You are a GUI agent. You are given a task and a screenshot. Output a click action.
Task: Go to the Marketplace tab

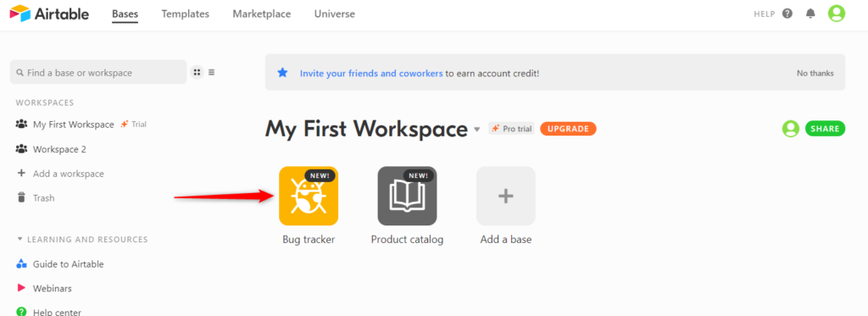pyautogui.click(x=262, y=14)
